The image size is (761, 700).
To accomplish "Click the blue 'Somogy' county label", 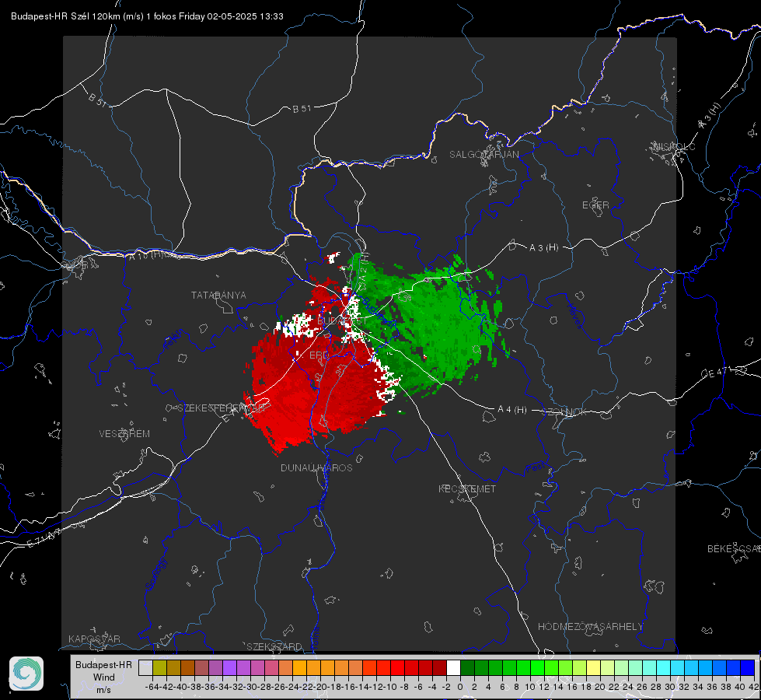I will [x=157, y=575].
